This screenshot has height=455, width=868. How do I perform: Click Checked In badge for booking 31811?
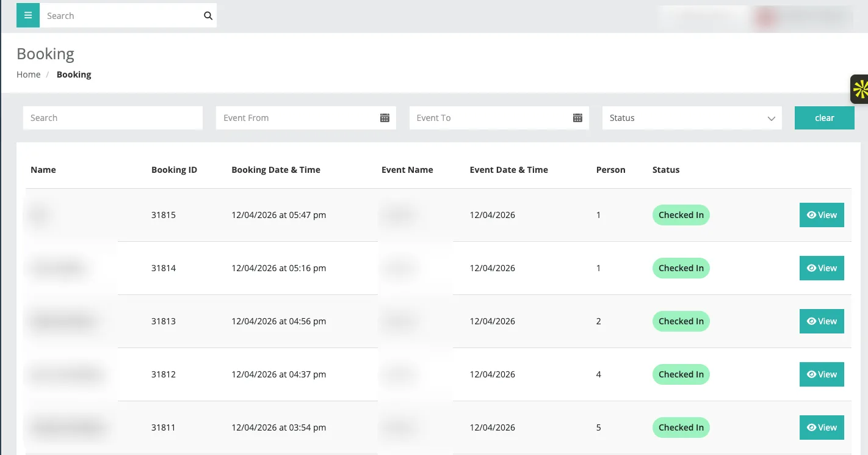click(681, 428)
